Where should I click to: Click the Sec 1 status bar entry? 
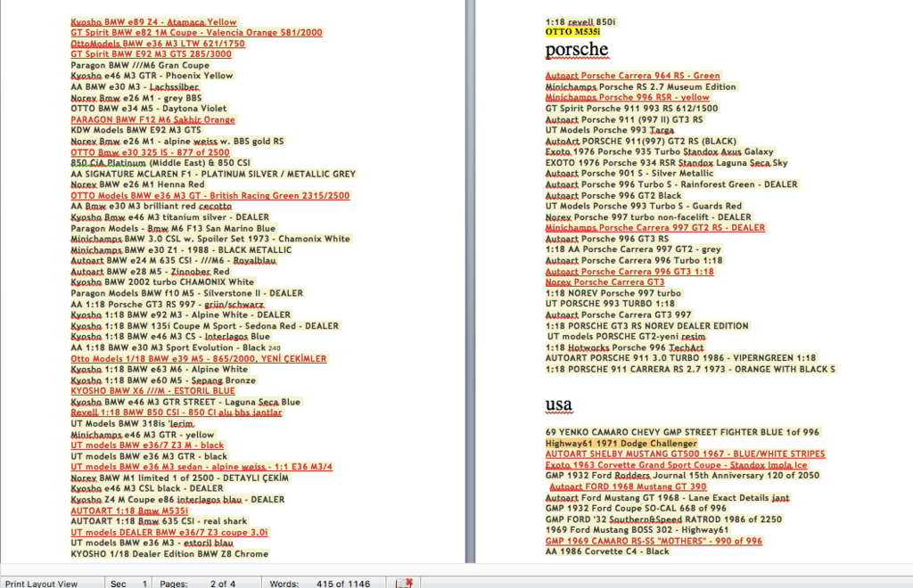click(128, 584)
